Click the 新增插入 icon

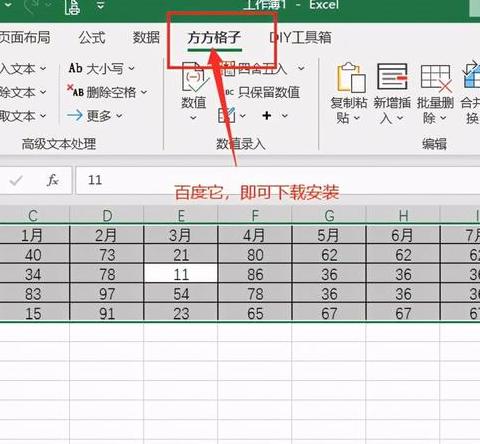click(392, 76)
